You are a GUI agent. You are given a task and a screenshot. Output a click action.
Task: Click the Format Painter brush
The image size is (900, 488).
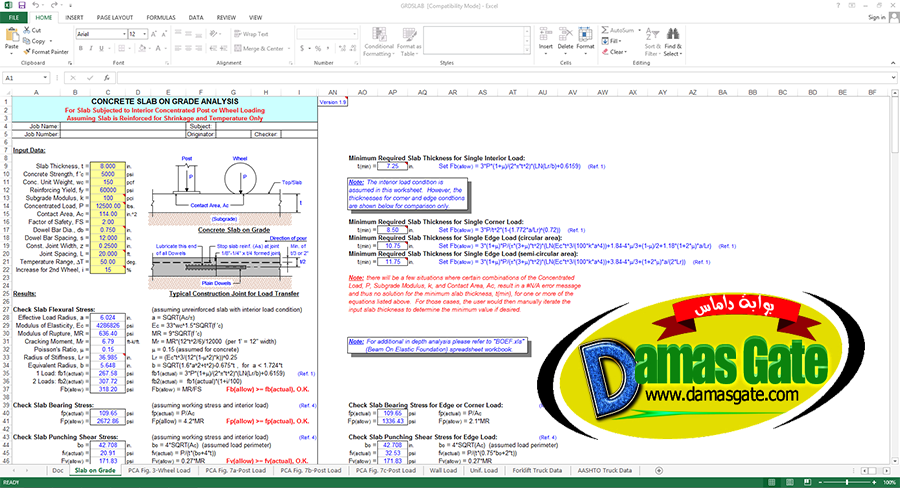[x=46, y=52]
